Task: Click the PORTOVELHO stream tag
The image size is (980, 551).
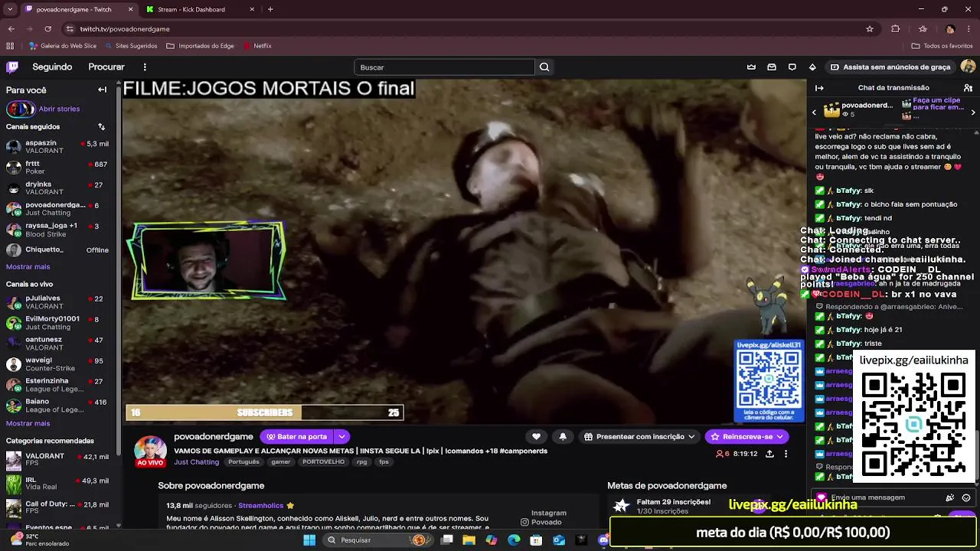Action: 323,462
